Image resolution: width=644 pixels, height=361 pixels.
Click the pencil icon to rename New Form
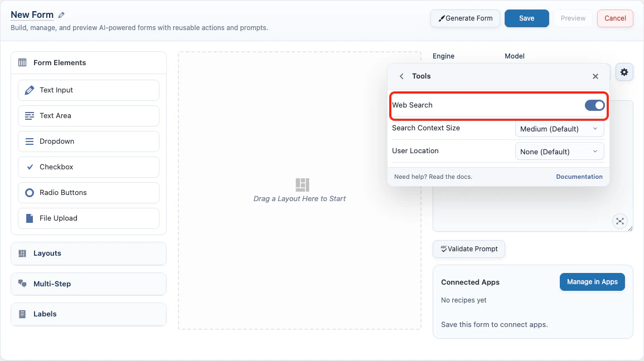click(61, 14)
